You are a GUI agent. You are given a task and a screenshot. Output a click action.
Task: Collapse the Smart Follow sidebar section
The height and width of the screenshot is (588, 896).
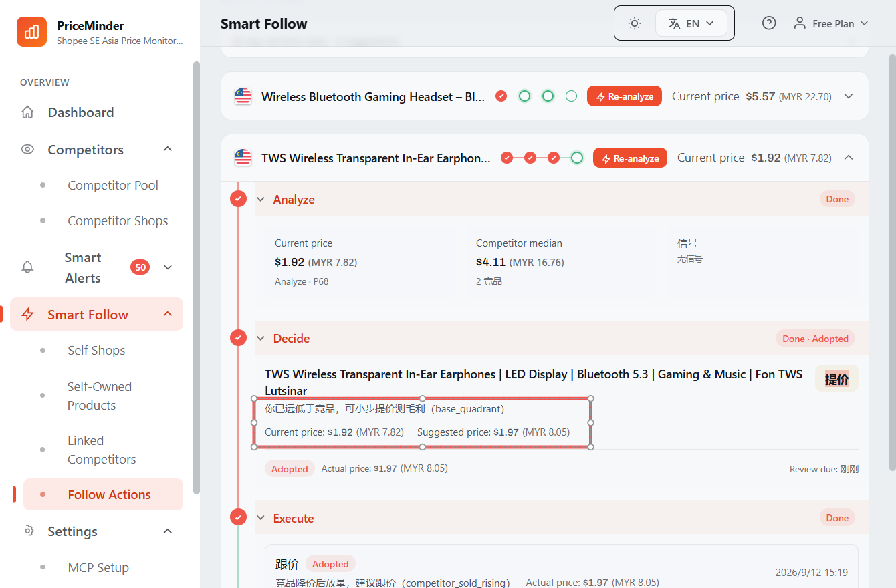coord(168,314)
